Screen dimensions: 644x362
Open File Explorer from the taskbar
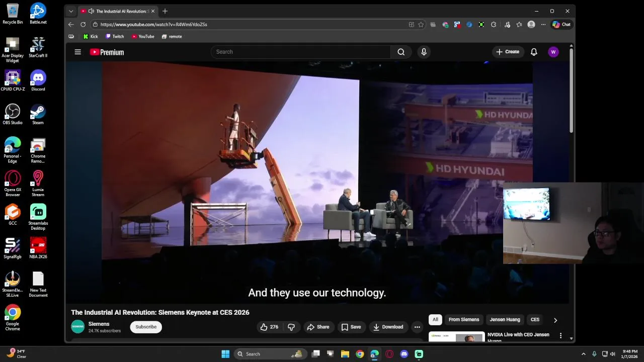(x=345, y=354)
